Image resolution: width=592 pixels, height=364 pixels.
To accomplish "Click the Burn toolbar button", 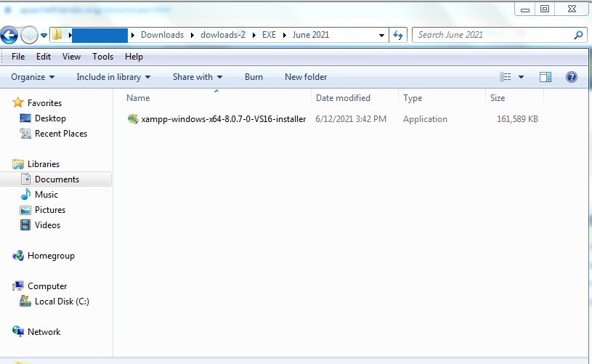I will click(x=254, y=77).
